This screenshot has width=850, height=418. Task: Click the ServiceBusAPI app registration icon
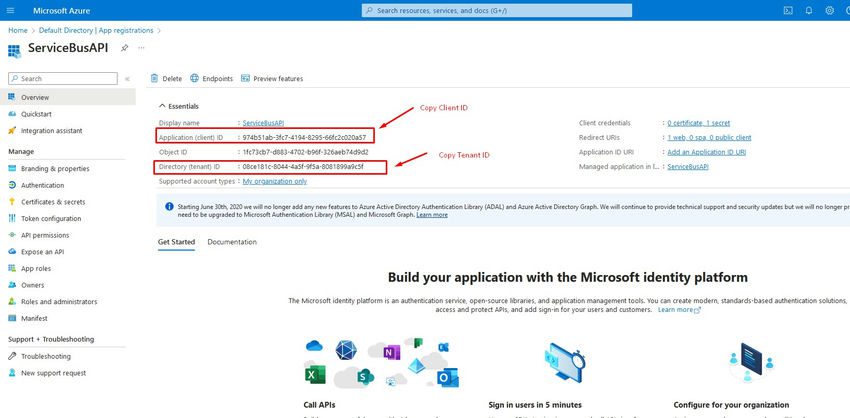pos(14,50)
